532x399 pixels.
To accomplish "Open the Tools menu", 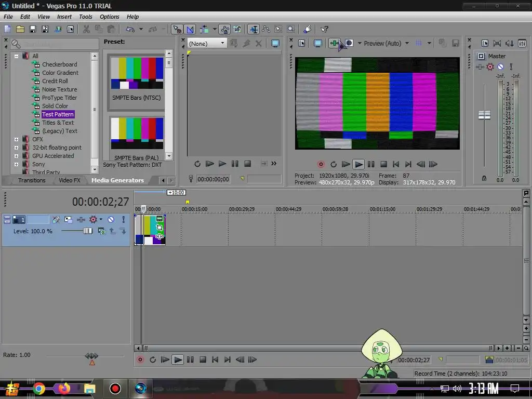I will pyautogui.click(x=86, y=17).
